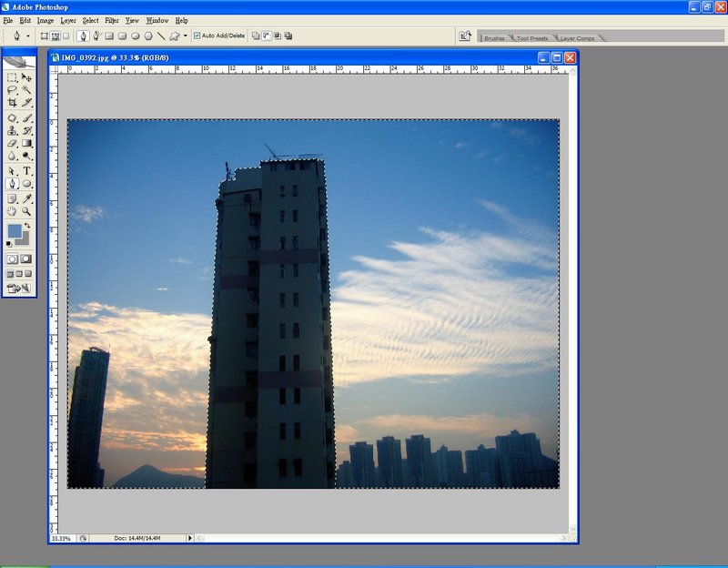Click the 33.33% zoom field
This screenshot has height=568, width=728.
[x=61, y=538]
